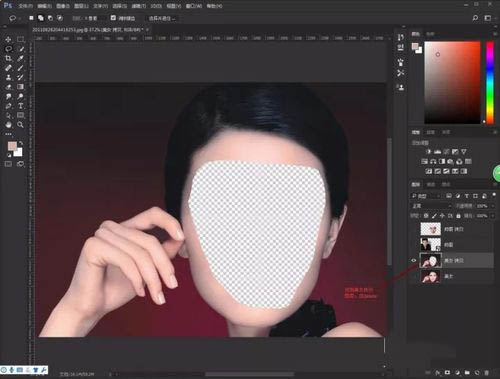The height and width of the screenshot is (379, 500).
Task: Select the Gradient tool
Action: coord(20,87)
